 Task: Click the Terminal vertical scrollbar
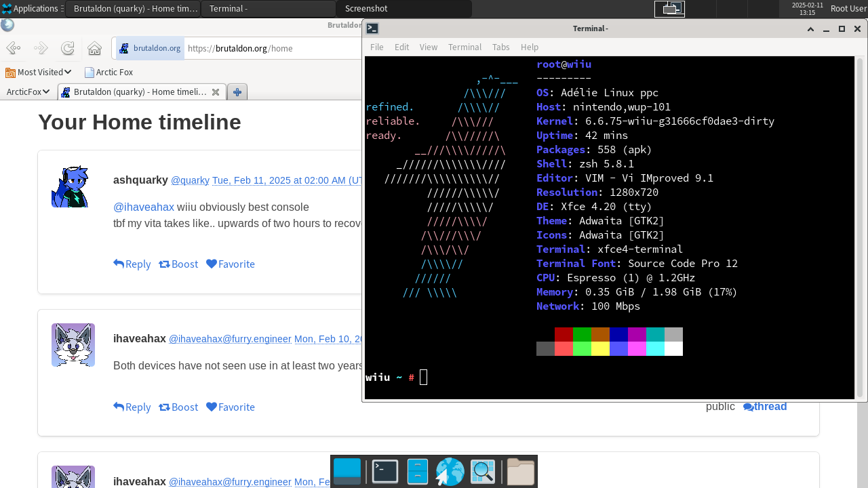point(861,228)
